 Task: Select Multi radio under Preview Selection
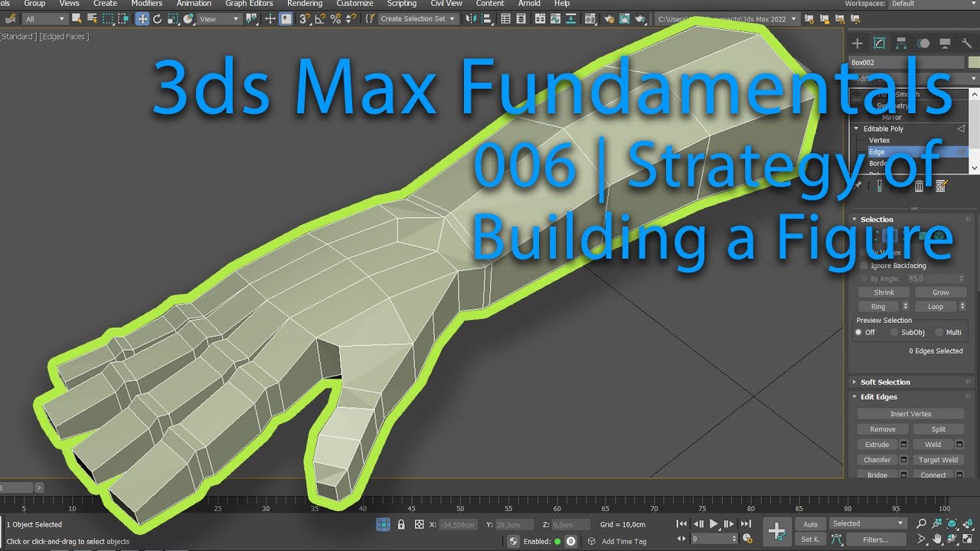click(939, 332)
